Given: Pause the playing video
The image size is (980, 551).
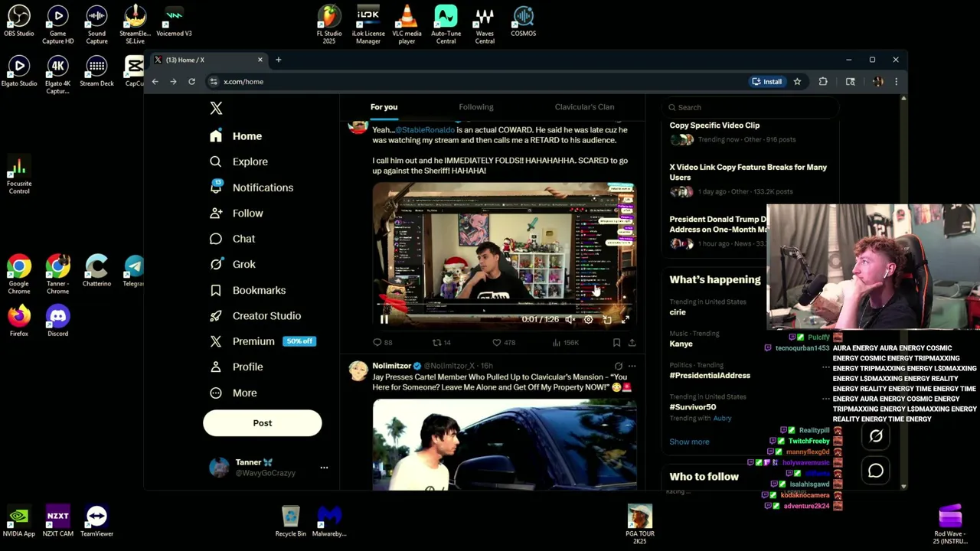Looking at the screenshot, I should pyautogui.click(x=384, y=319).
